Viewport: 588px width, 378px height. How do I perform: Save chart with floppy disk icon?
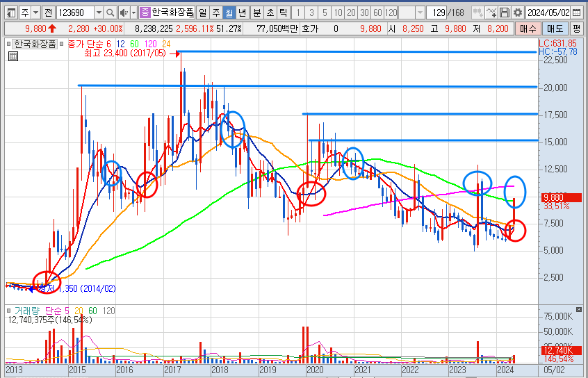(x=505, y=13)
